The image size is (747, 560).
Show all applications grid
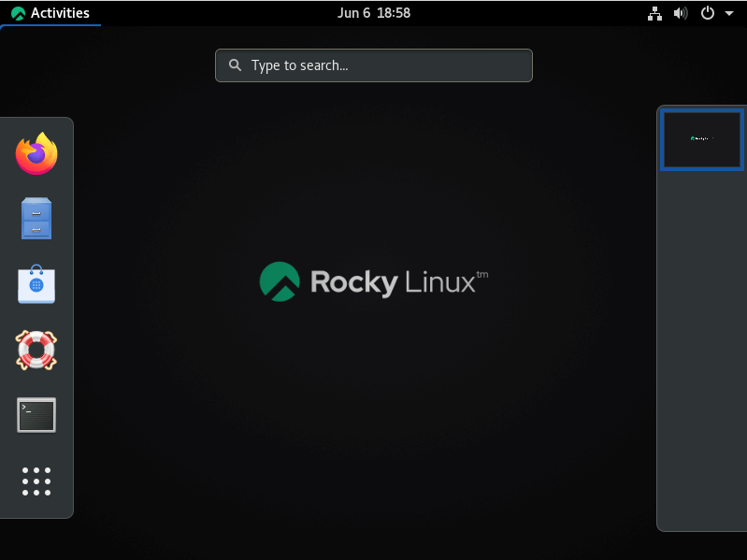coord(36,481)
